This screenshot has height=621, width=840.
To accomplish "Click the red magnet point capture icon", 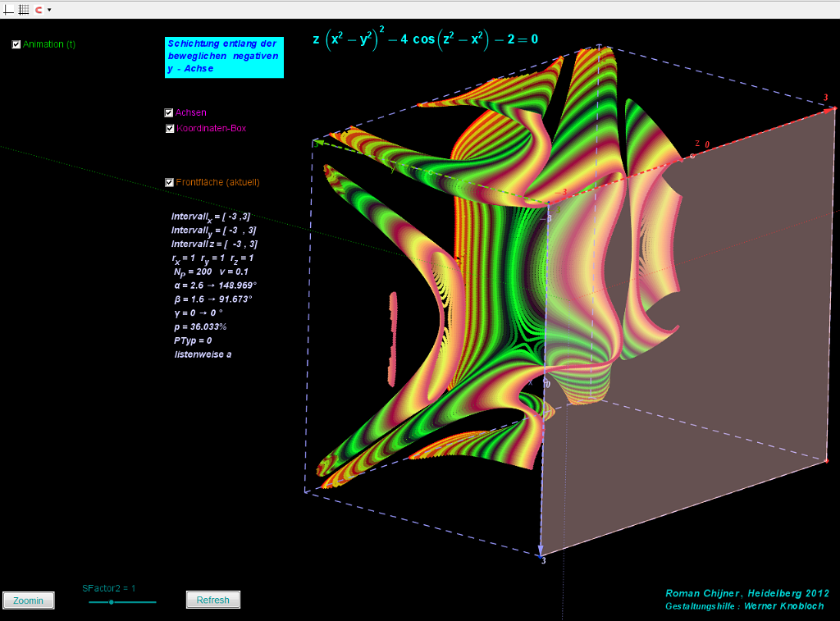I will (38, 10).
